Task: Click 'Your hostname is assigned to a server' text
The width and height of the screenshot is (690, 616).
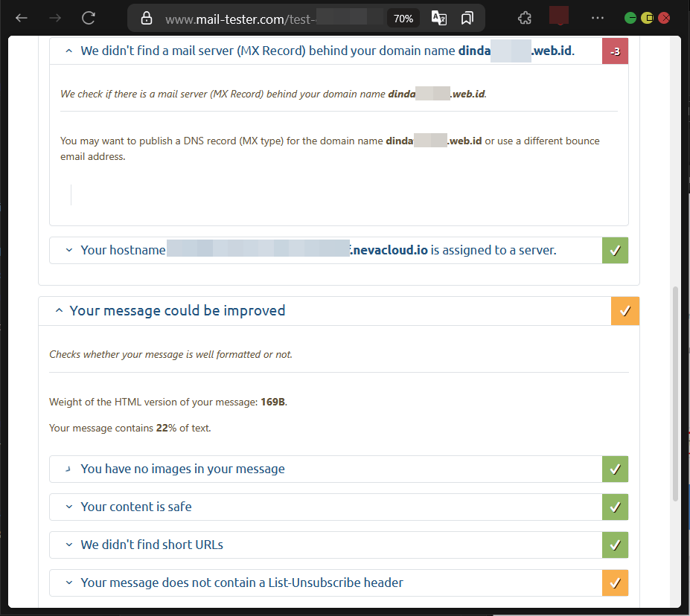Action: coord(318,250)
